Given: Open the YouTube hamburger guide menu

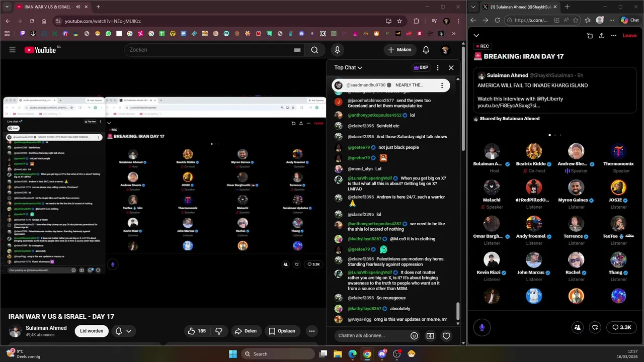Looking at the screenshot, I should pyautogui.click(x=13, y=50).
